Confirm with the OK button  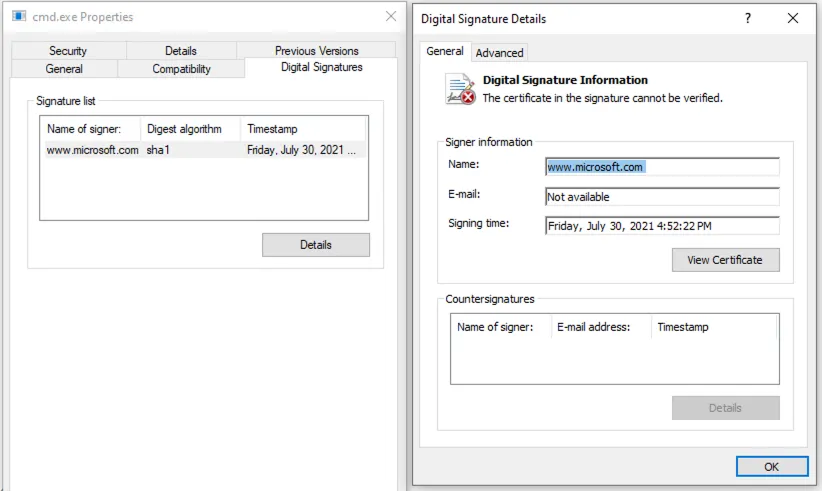[x=771, y=467]
